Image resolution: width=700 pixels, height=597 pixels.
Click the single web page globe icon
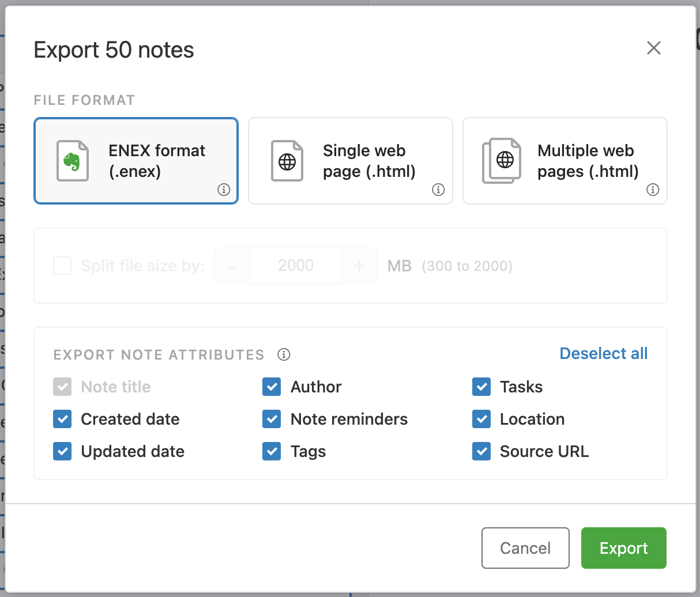click(x=287, y=161)
